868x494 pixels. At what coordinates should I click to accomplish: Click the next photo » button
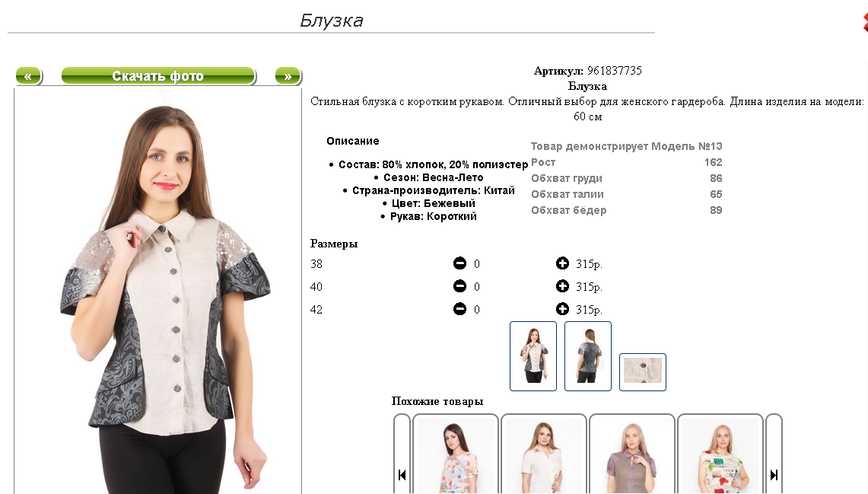click(288, 76)
